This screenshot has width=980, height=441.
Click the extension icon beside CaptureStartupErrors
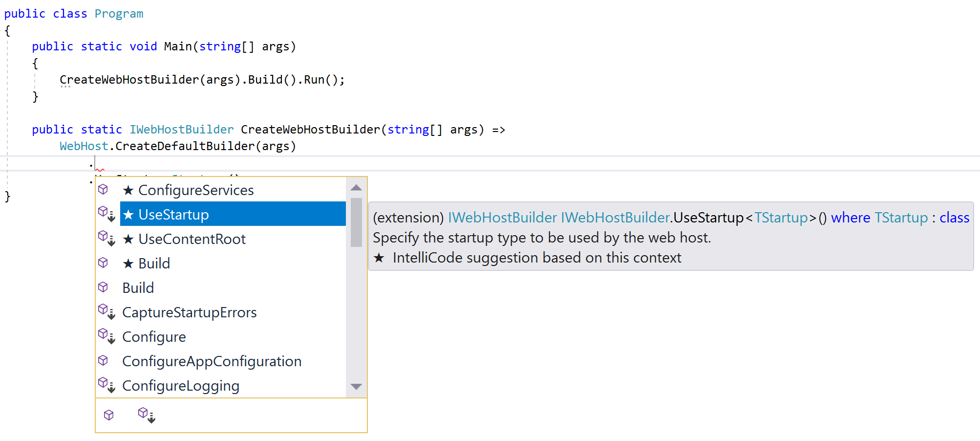pyautogui.click(x=106, y=311)
